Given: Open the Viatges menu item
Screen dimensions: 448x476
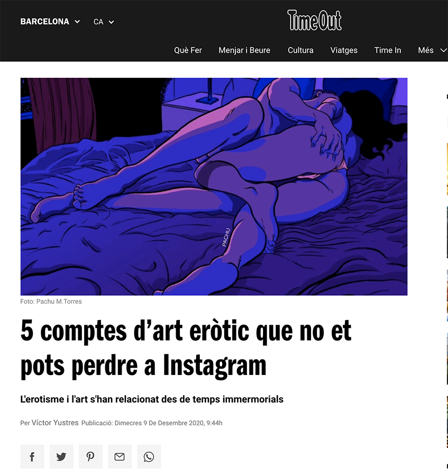Looking at the screenshot, I should (x=344, y=50).
